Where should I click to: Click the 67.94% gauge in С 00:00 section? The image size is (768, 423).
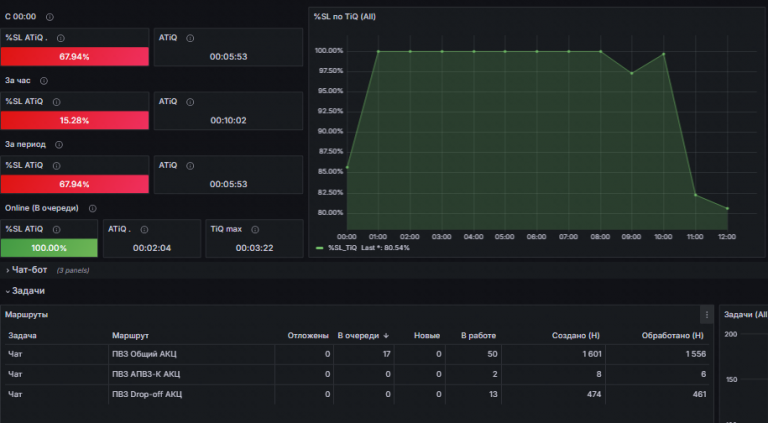pyautogui.click(x=74, y=57)
